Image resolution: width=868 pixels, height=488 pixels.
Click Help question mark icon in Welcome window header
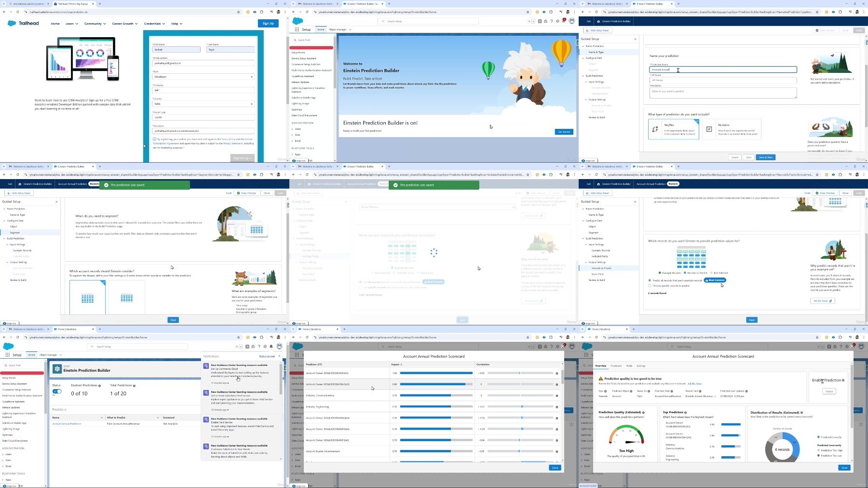pos(551,21)
